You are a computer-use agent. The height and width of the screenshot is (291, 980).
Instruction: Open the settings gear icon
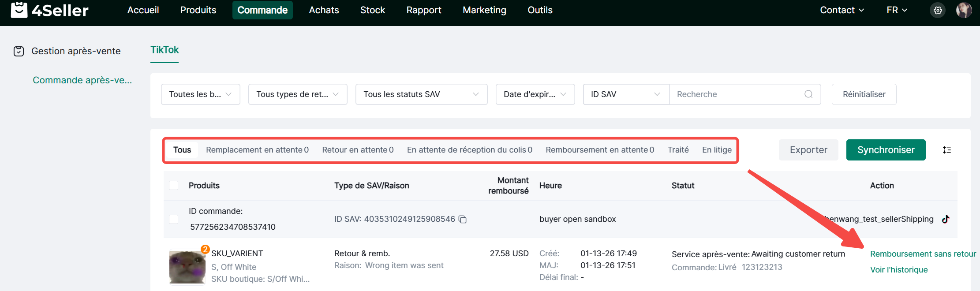tap(938, 10)
